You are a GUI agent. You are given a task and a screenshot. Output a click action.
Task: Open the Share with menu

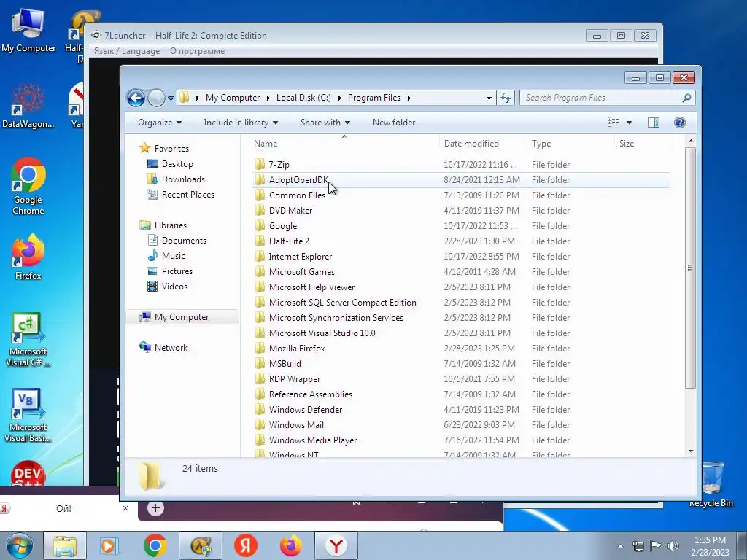click(325, 122)
